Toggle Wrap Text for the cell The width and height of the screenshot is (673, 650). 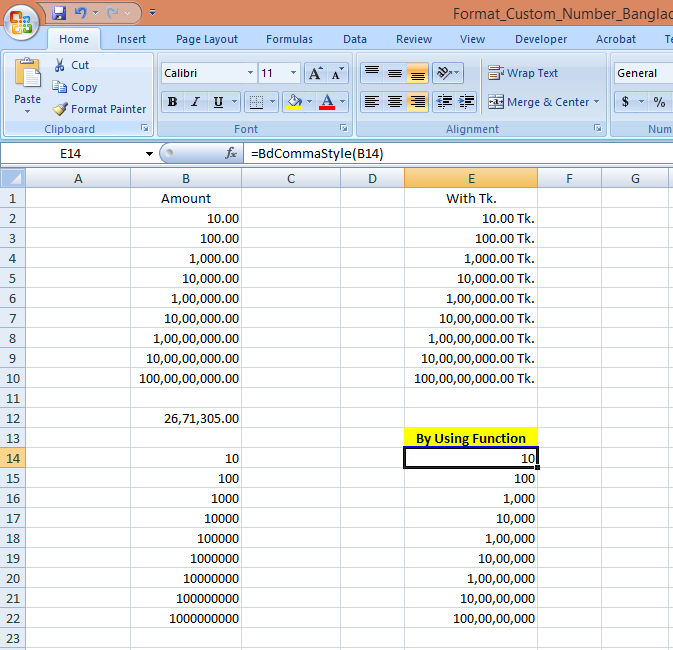pyautogui.click(x=523, y=73)
